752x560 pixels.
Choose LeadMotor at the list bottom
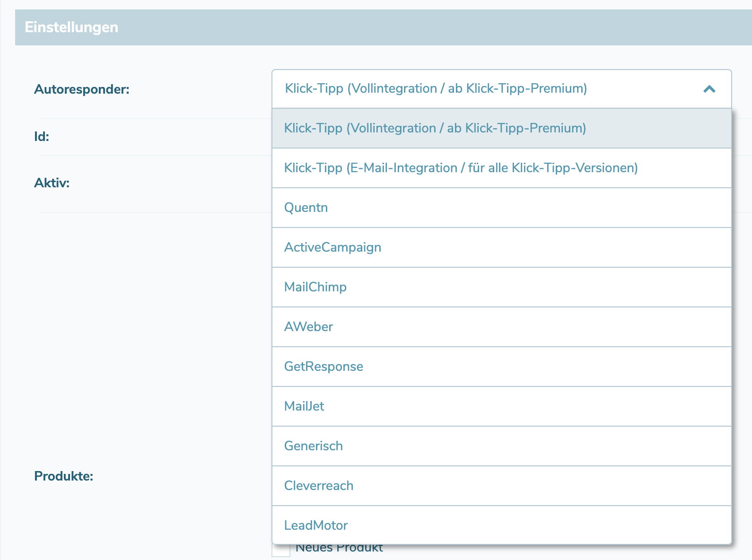coord(316,525)
